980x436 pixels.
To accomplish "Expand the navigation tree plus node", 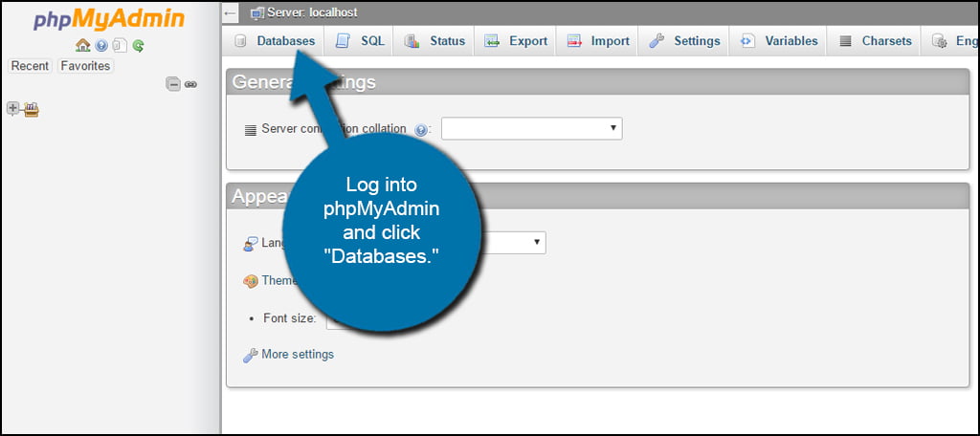I will coord(12,108).
